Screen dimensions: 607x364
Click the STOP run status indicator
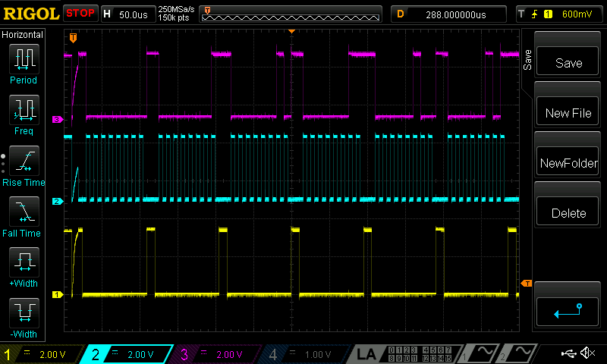[x=80, y=13]
